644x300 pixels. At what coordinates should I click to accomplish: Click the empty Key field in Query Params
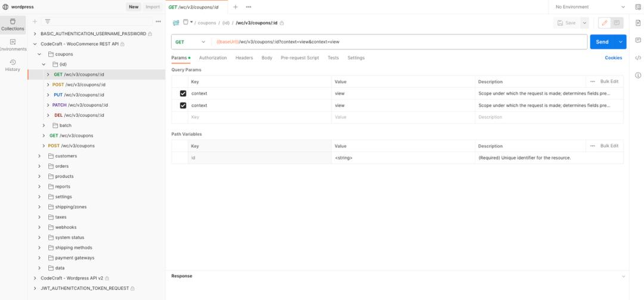click(259, 117)
